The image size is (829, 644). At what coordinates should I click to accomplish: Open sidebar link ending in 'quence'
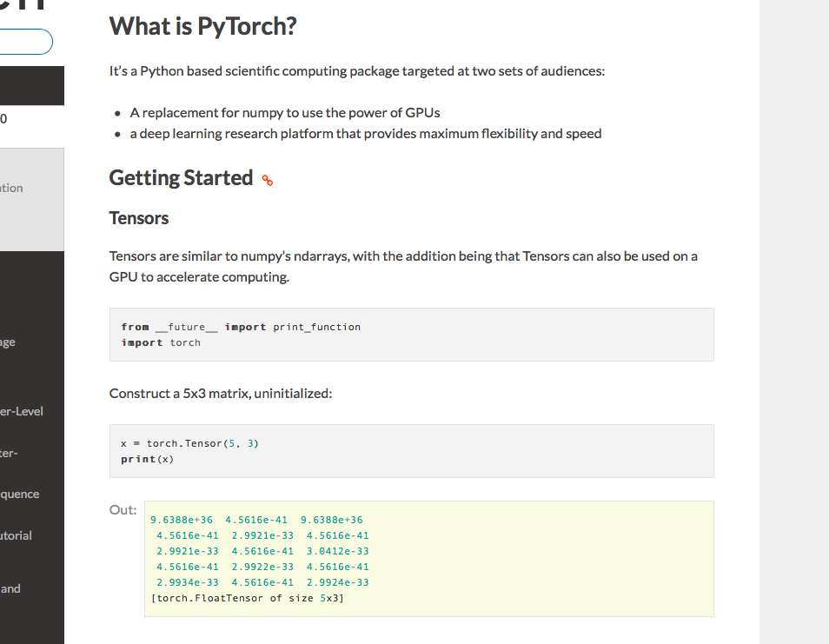point(19,494)
